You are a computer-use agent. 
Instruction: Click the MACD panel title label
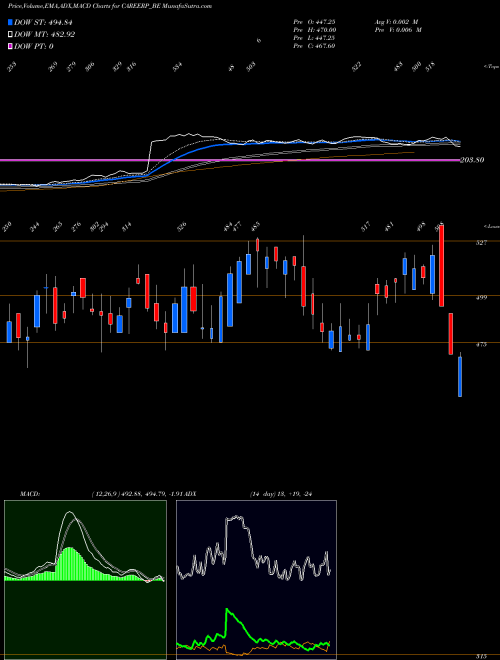[29, 494]
